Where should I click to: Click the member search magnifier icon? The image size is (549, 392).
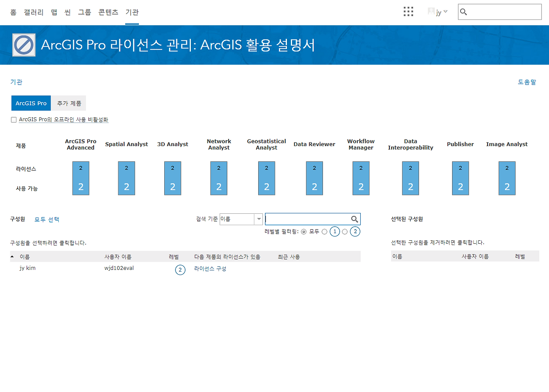tap(355, 219)
